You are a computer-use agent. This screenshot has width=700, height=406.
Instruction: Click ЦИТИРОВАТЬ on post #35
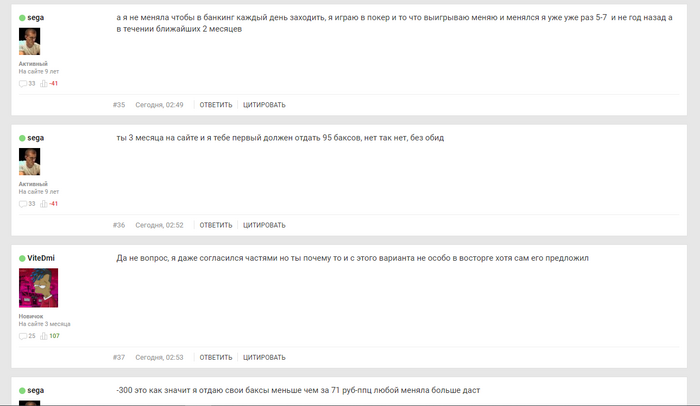click(x=264, y=105)
